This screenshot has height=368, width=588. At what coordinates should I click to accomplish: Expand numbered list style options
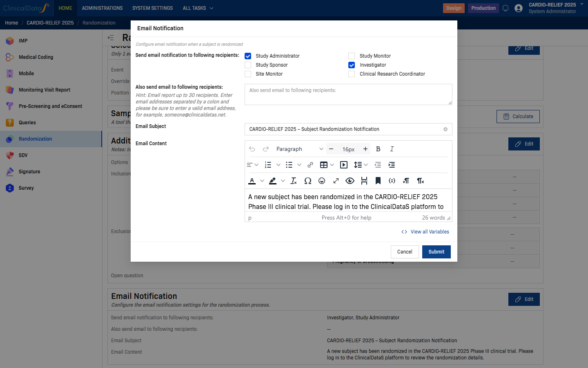pyautogui.click(x=278, y=165)
